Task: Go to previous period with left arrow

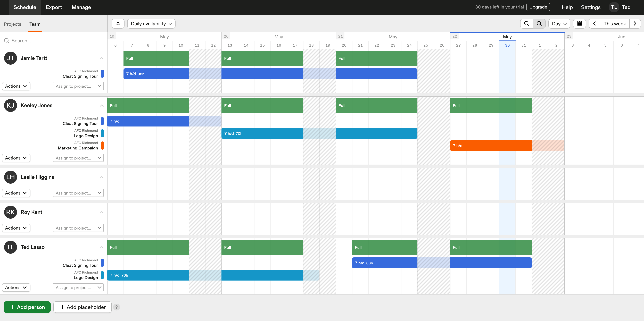Action: tap(595, 24)
